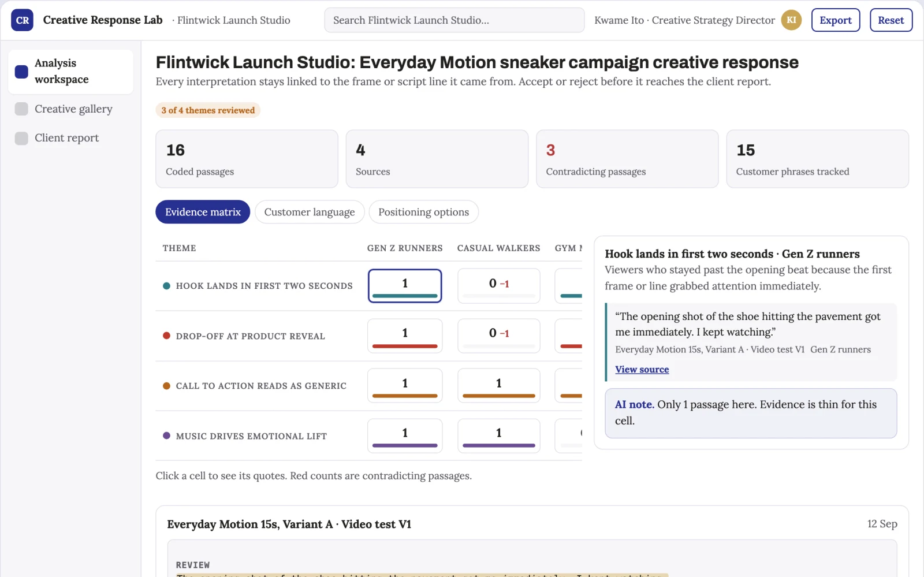Switch to the Positioning options tab
The image size is (924, 577).
click(423, 212)
